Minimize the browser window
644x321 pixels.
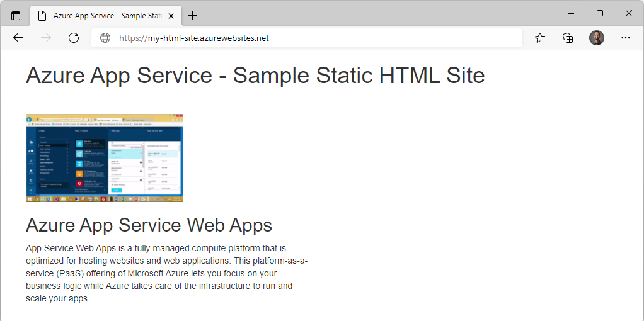point(571,13)
